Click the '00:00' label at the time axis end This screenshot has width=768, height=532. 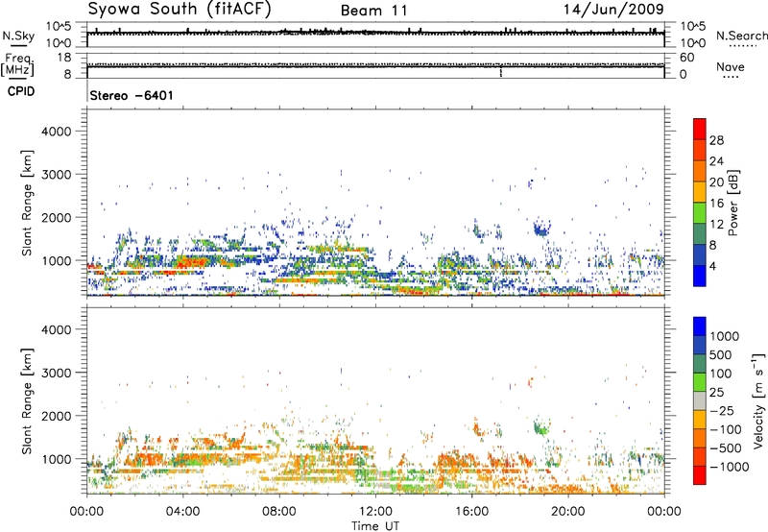664,512
